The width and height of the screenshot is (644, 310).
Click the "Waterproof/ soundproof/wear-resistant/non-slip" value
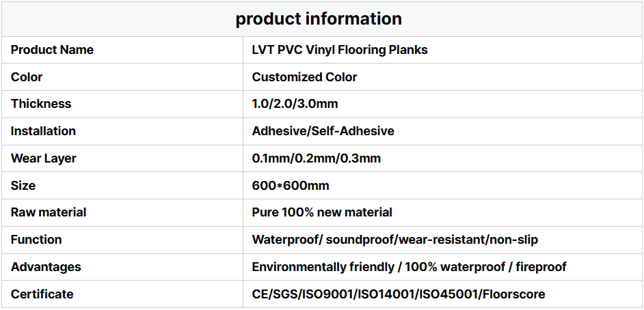point(395,240)
